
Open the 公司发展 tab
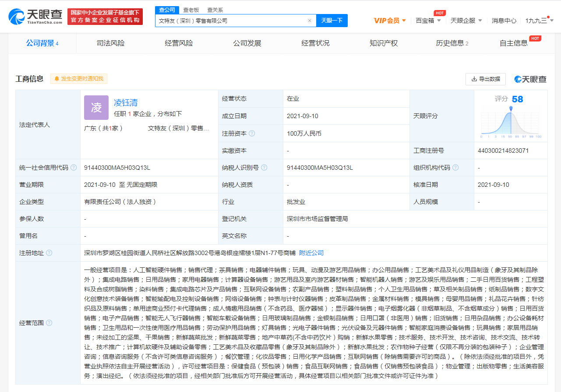pos(247,43)
